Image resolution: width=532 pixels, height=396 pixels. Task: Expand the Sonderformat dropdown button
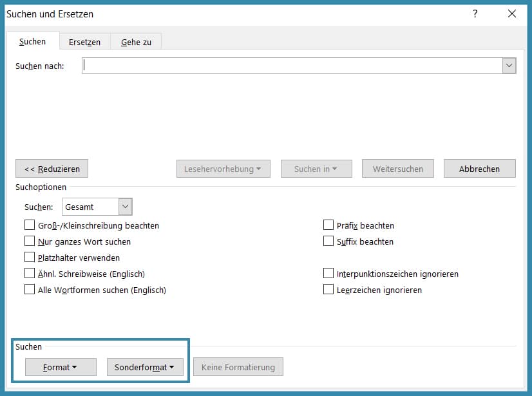144,367
